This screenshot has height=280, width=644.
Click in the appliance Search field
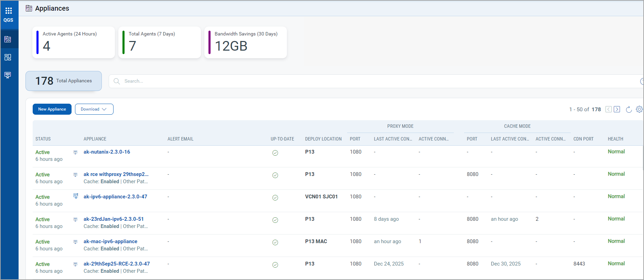tap(344, 81)
